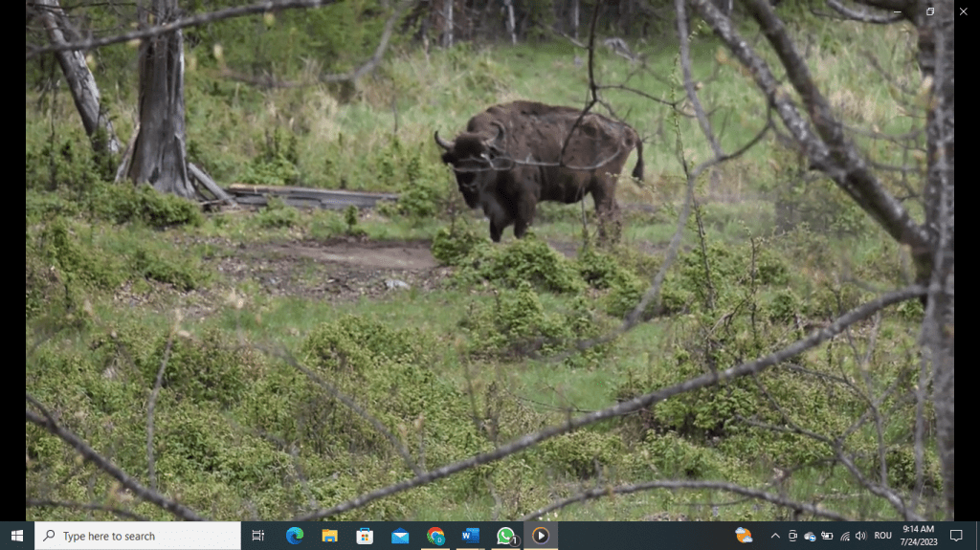The image size is (980, 550).
Task: Switch input language via ROU indicator
Action: pyautogui.click(x=883, y=536)
